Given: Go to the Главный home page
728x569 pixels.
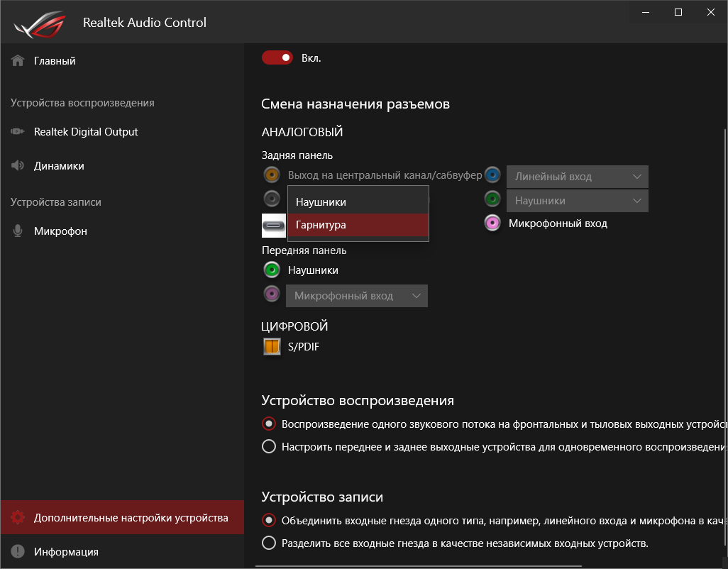Looking at the screenshot, I should tap(55, 61).
